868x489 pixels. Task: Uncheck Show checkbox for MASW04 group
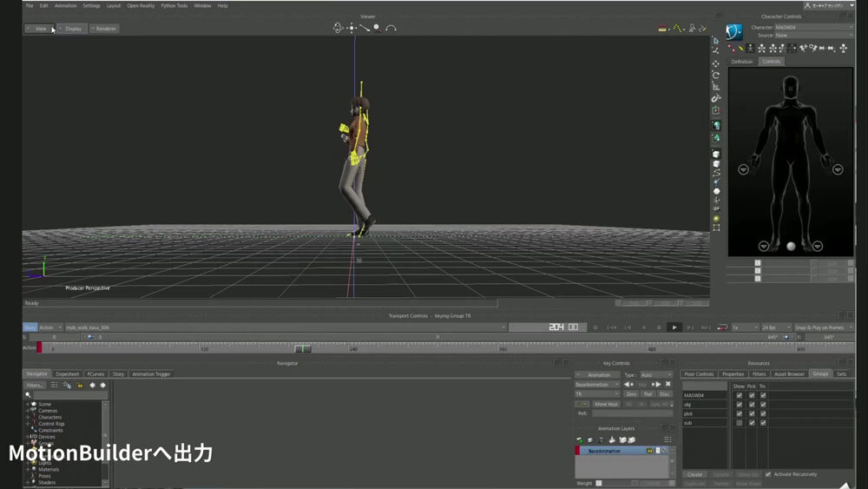pos(739,395)
